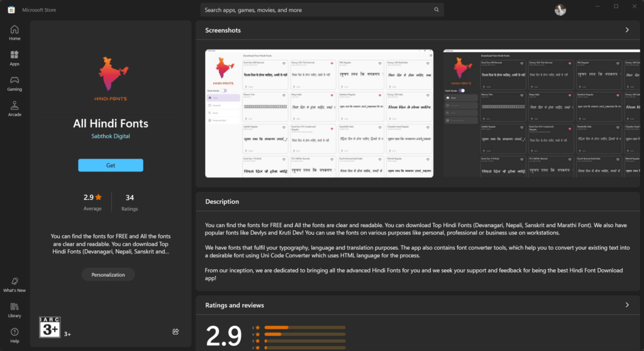Click the short description under ratings
Screen dimensions: 644x351
pyautogui.click(x=111, y=243)
